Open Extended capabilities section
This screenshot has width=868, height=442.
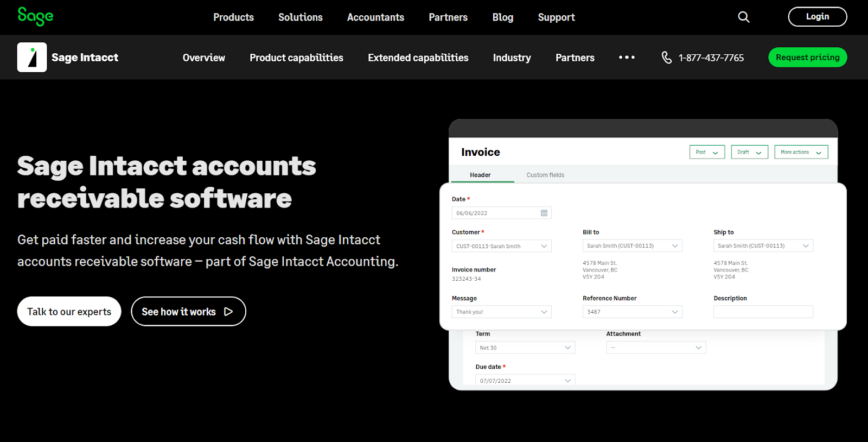(x=418, y=57)
